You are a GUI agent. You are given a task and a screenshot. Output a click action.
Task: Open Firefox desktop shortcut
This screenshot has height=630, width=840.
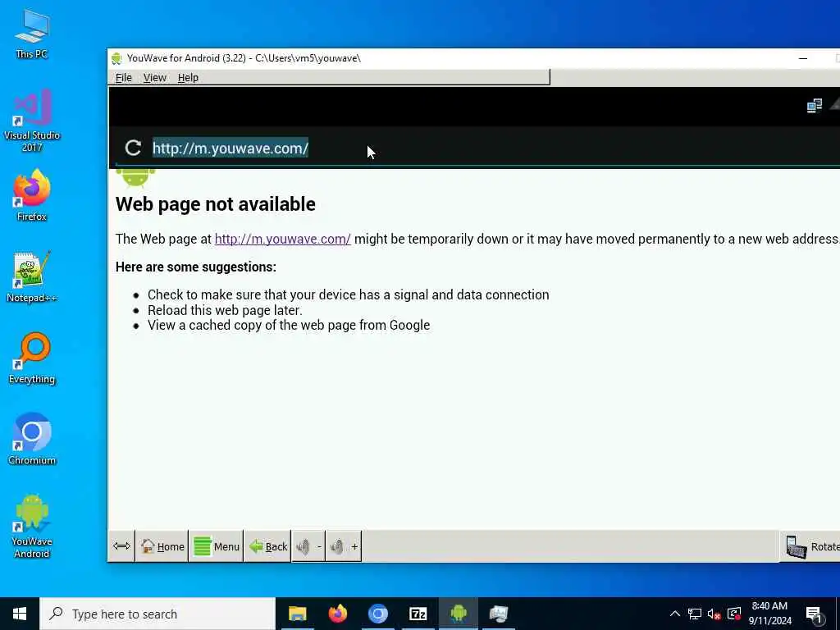coord(32,195)
